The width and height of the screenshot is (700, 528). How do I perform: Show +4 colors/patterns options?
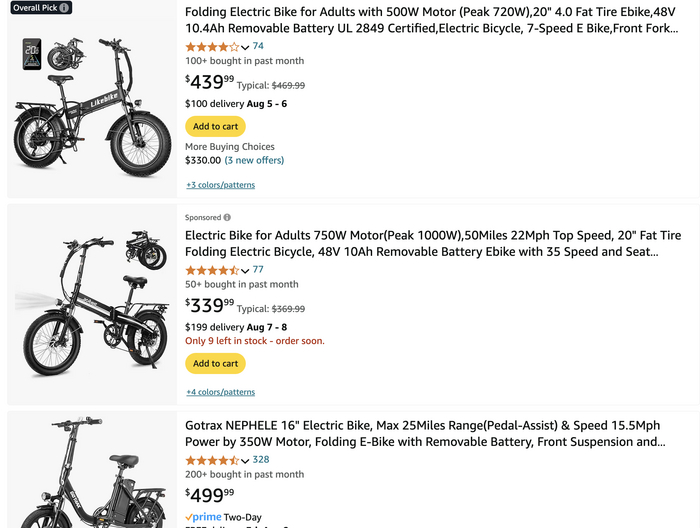[x=220, y=392]
